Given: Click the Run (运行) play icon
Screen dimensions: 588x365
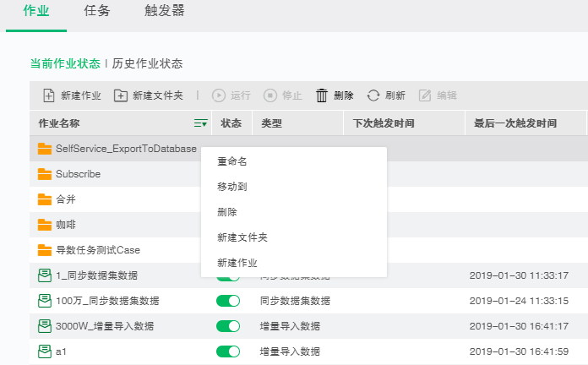Looking at the screenshot, I should [x=219, y=96].
